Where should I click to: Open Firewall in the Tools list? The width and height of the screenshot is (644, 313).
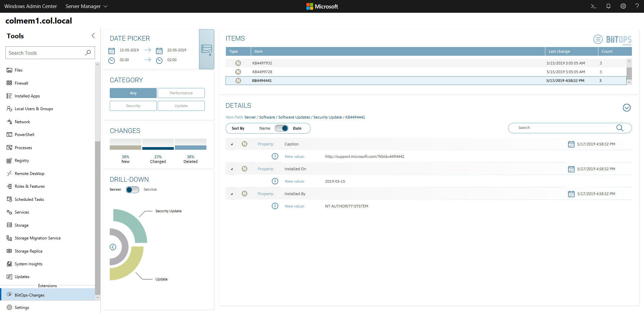tap(21, 83)
